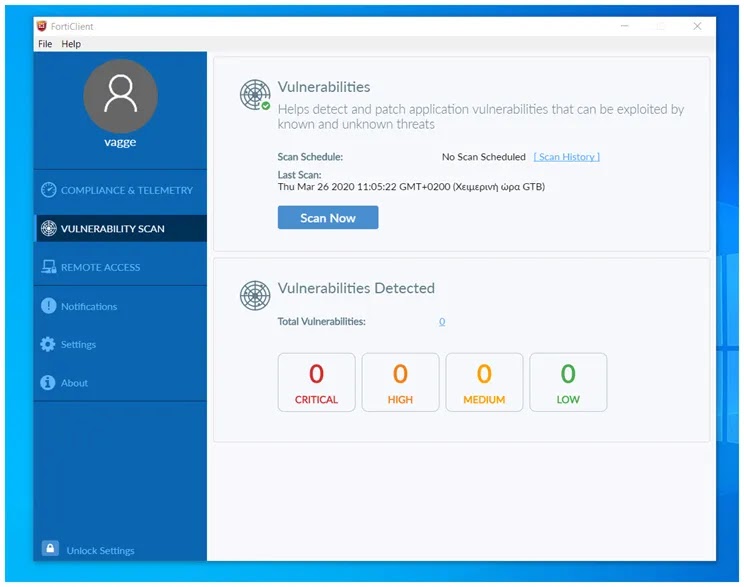This screenshot has width=744, height=587.
Task: Click the padlock icon beside Unlock Settings
Action: click(50, 548)
